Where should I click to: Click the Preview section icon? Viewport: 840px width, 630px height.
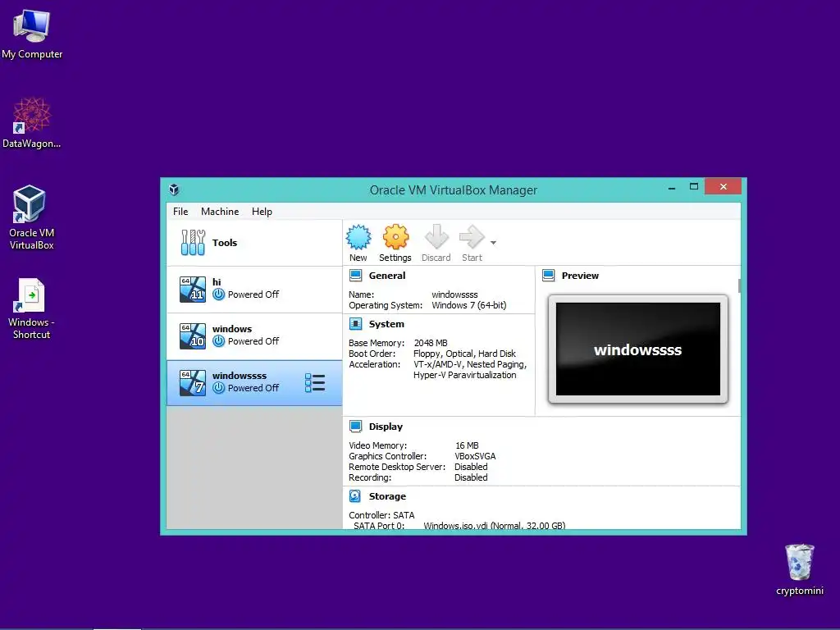549,276
